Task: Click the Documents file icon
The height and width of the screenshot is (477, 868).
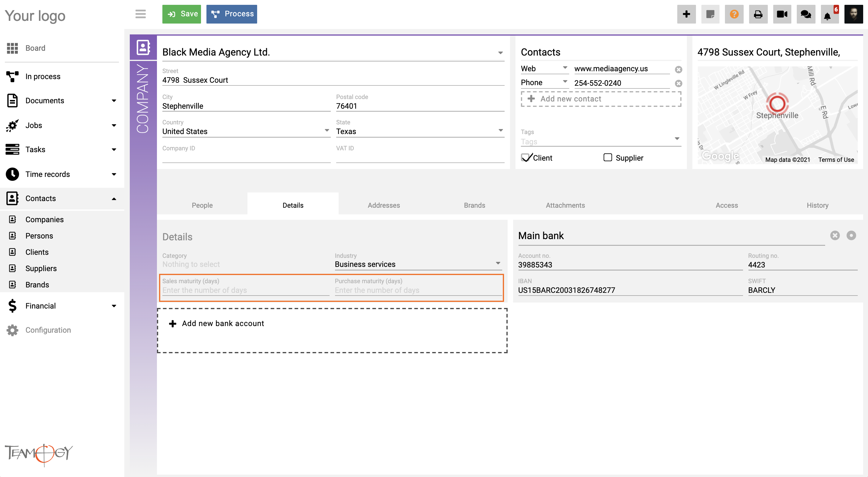Action: (x=12, y=101)
